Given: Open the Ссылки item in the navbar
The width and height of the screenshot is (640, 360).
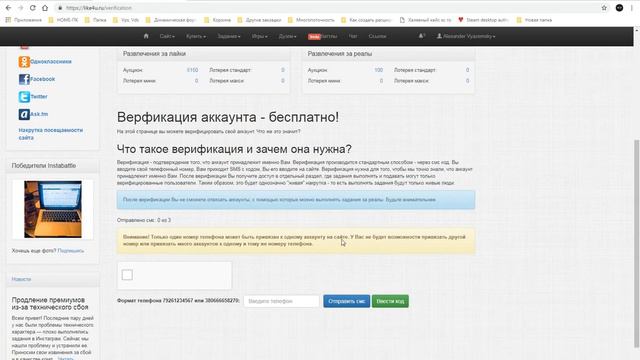Looking at the screenshot, I should (377, 36).
